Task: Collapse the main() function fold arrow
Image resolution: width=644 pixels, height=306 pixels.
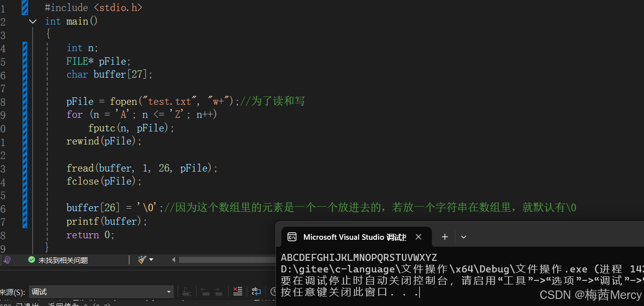Action: tap(33, 21)
